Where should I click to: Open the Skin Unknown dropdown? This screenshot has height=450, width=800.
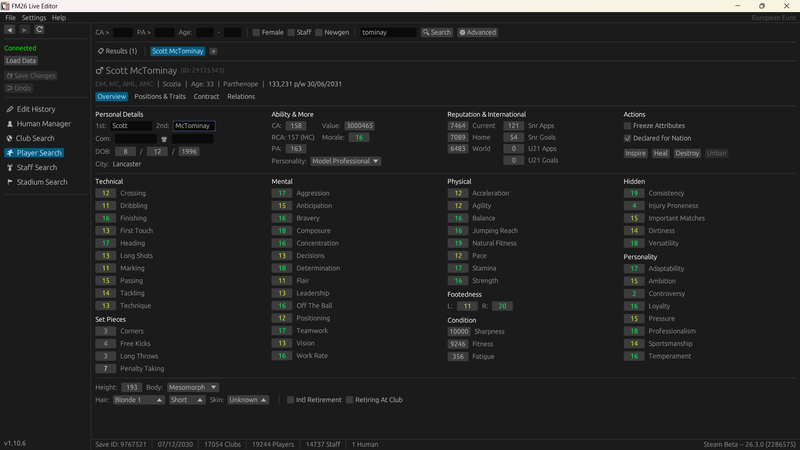248,400
